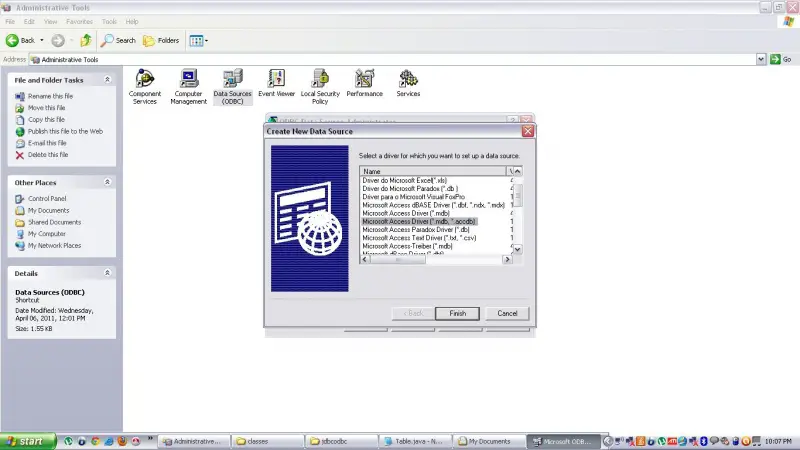Viewport: 800px width, 450px height.
Task: Select Driver do Microsoft Excel(*.xls)
Action: [405, 180]
